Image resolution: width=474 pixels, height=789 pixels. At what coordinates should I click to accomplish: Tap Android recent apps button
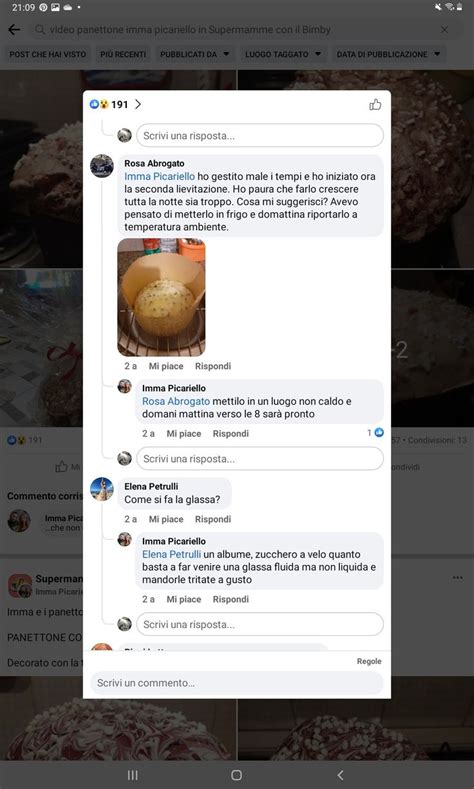(133, 775)
